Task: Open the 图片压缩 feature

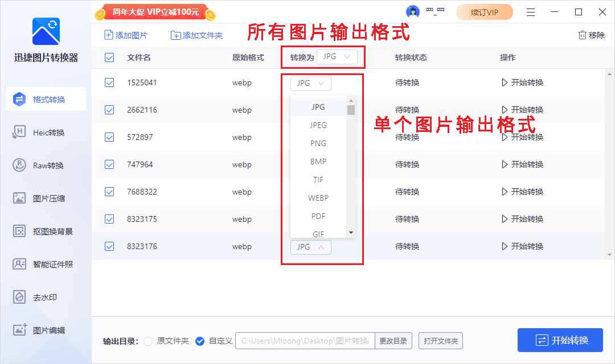Action: coord(46,198)
